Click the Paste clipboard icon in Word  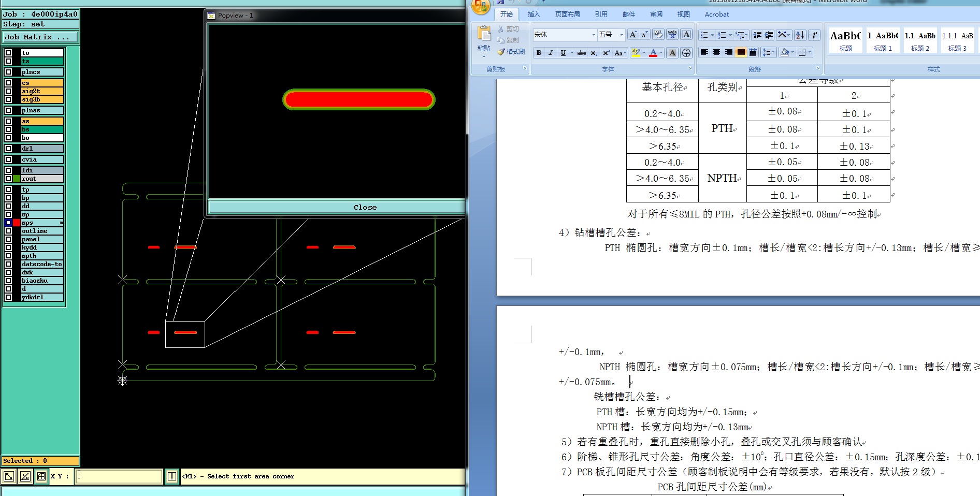[x=484, y=34]
